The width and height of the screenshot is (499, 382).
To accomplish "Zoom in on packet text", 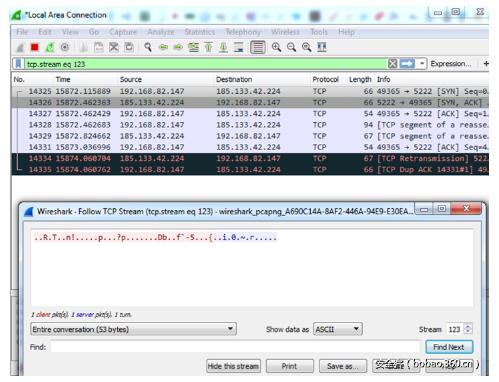I will coord(276,47).
